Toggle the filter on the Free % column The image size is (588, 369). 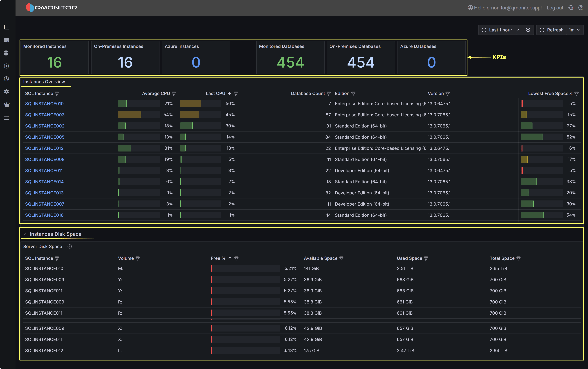236,258
